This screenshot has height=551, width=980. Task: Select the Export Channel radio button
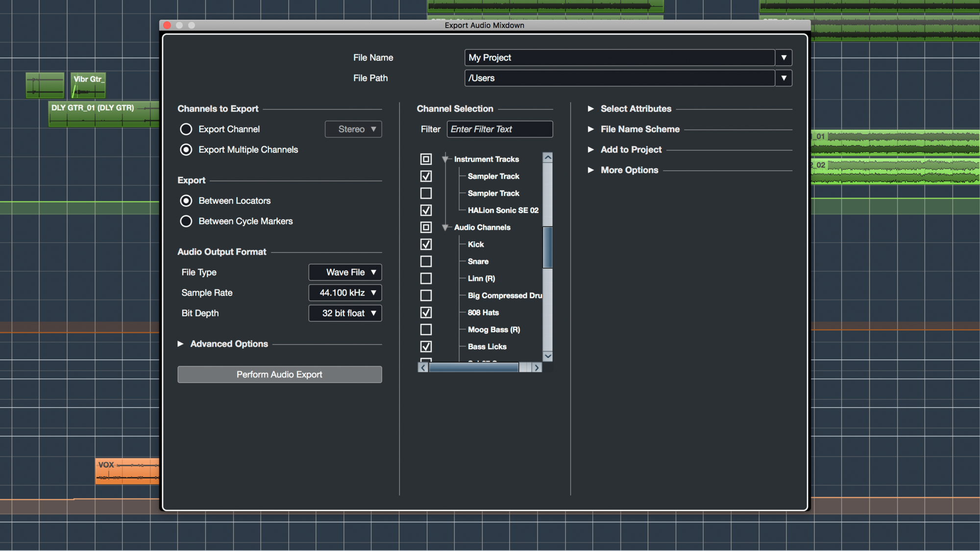186,129
